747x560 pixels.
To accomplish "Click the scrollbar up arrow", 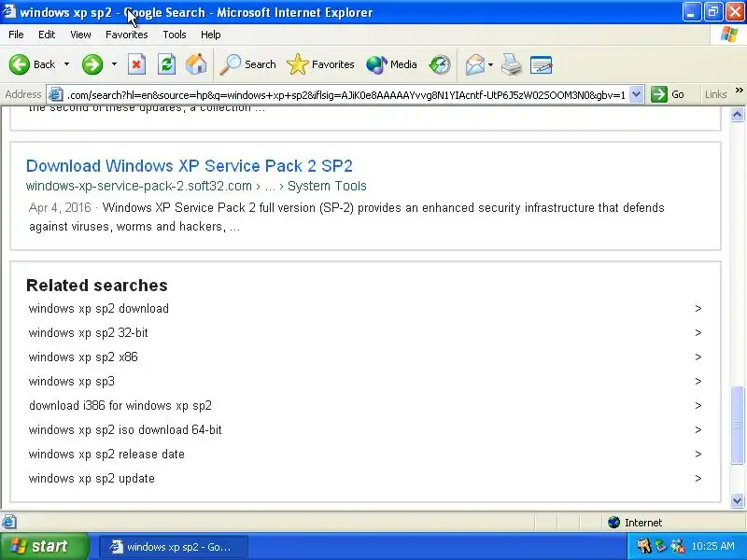I will [737, 114].
